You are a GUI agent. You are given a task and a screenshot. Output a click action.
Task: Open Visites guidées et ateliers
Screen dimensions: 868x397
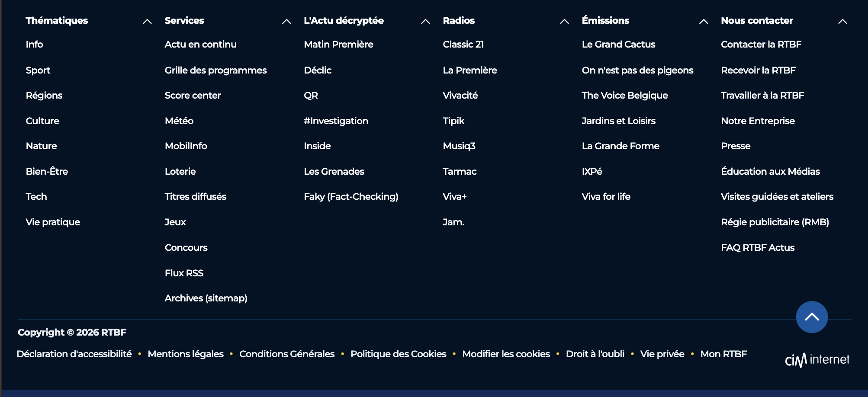click(777, 196)
